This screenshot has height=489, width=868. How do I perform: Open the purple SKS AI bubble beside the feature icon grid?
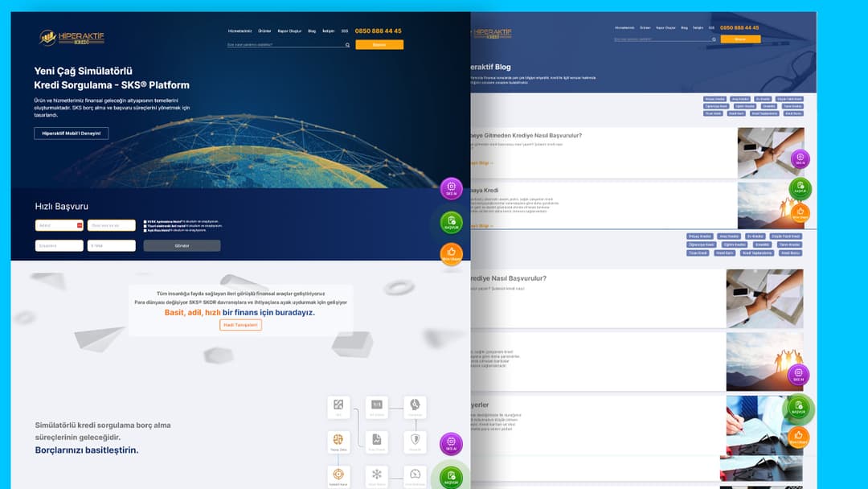coord(451,444)
